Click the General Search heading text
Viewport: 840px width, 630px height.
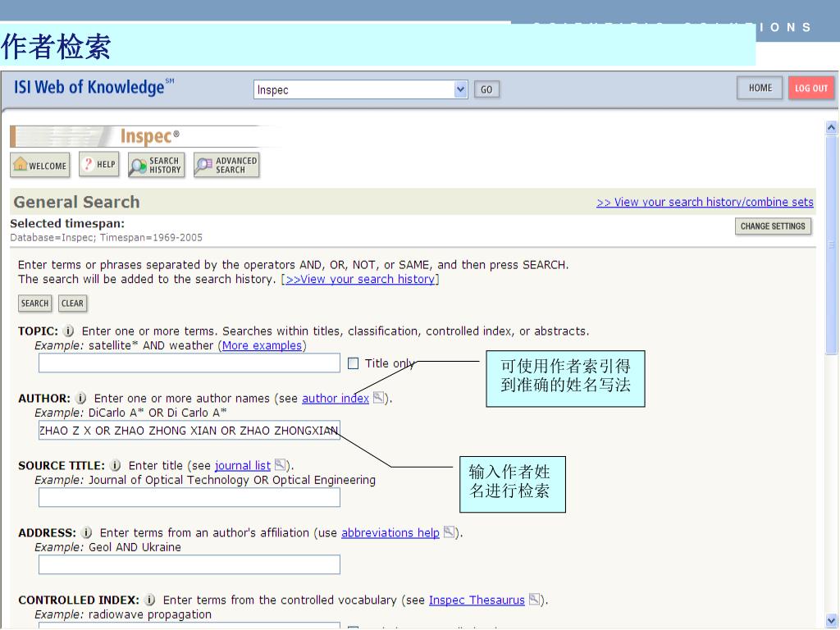(76, 202)
